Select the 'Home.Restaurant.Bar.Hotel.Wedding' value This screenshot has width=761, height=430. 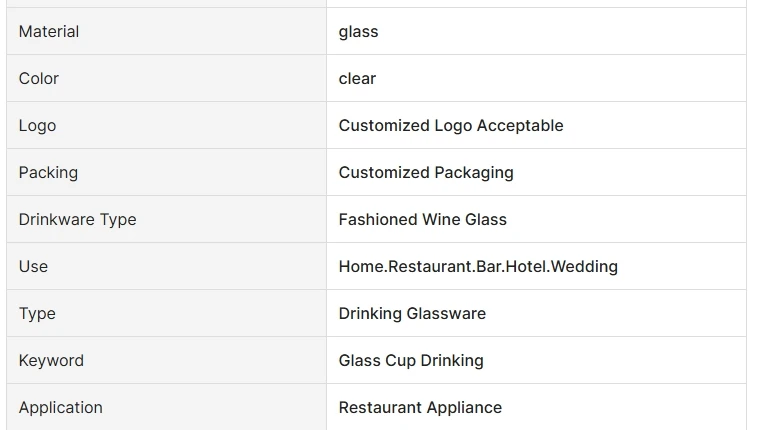pyautogui.click(x=478, y=267)
